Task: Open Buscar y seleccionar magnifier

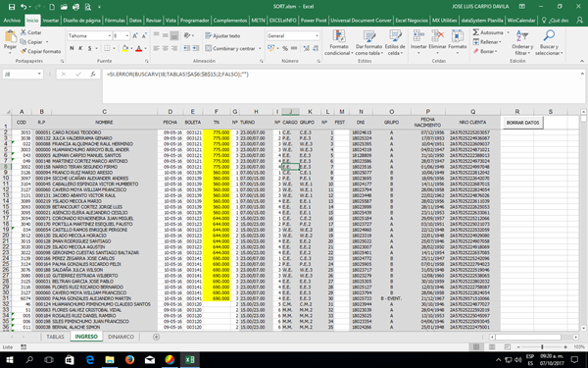Action: (549, 43)
